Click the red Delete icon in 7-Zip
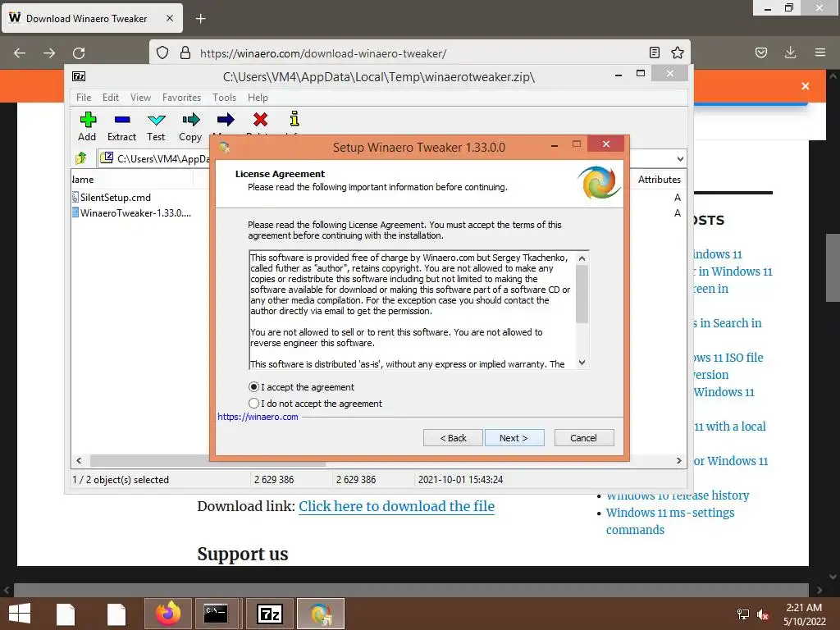This screenshot has height=630, width=840. (x=260, y=120)
